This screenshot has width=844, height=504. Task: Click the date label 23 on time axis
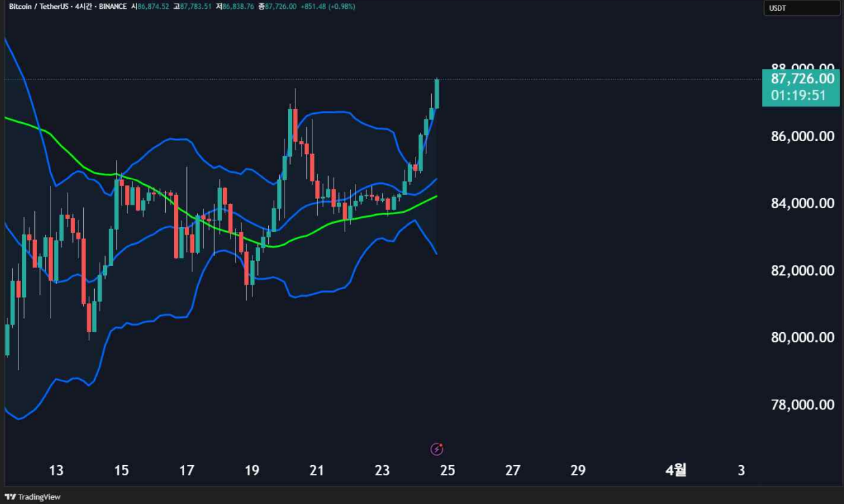(x=382, y=471)
